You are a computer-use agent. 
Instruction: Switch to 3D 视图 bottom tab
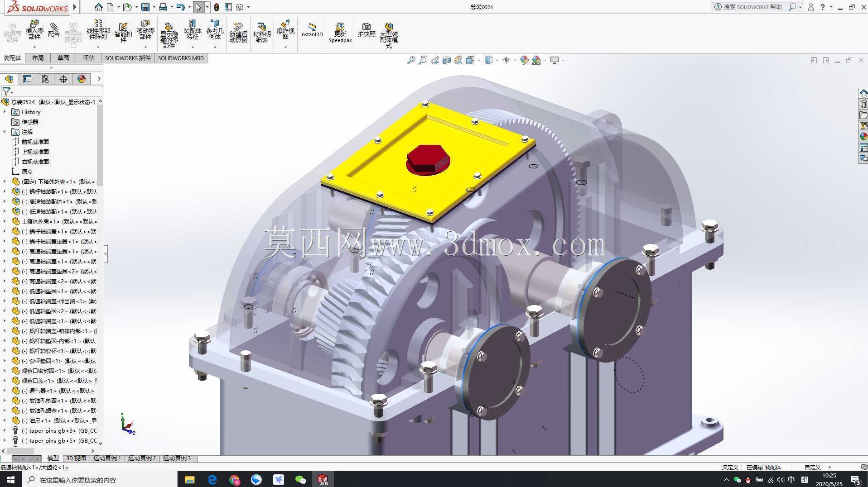tap(76, 458)
